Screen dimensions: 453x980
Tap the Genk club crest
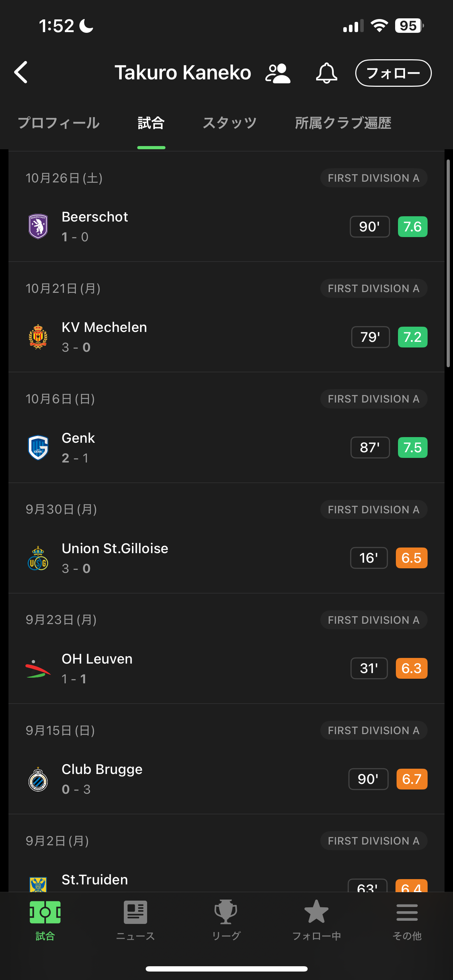[38, 447]
